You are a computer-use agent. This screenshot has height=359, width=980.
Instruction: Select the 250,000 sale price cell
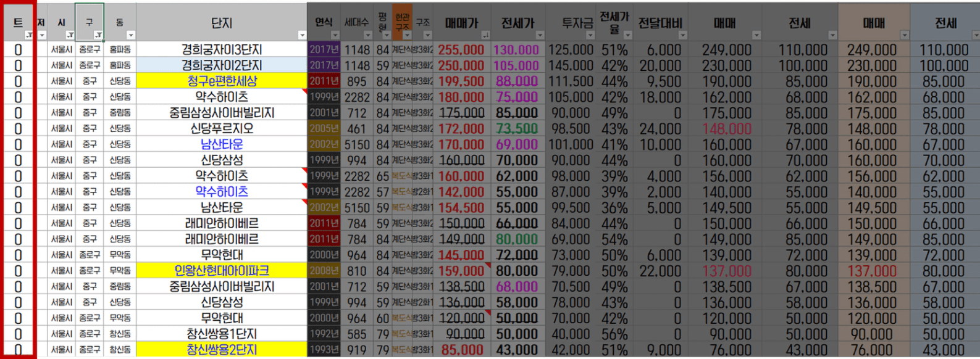pos(463,65)
